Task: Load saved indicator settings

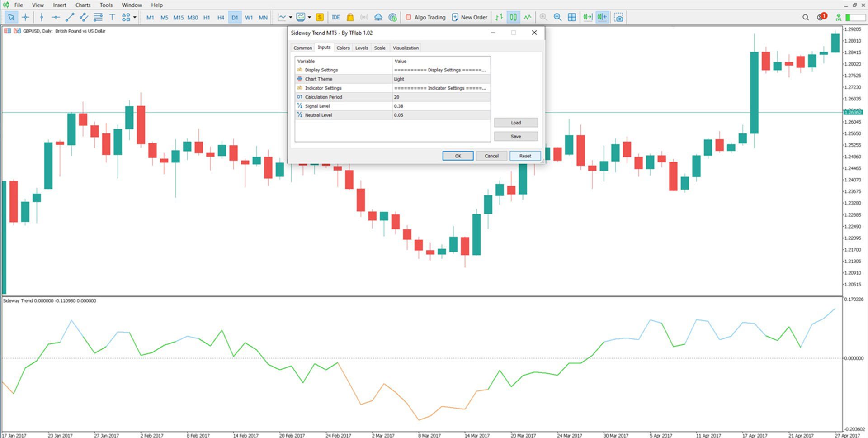Action: 516,123
